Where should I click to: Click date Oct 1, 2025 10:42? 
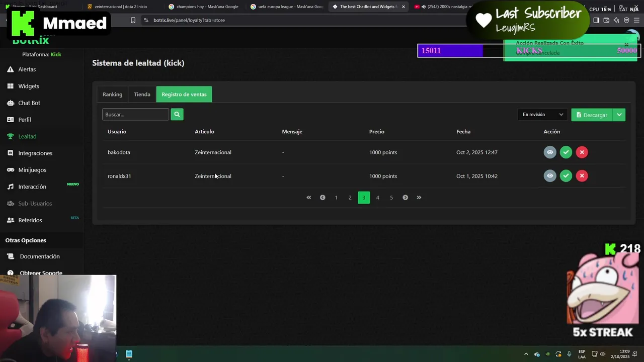pyautogui.click(x=477, y=176)
